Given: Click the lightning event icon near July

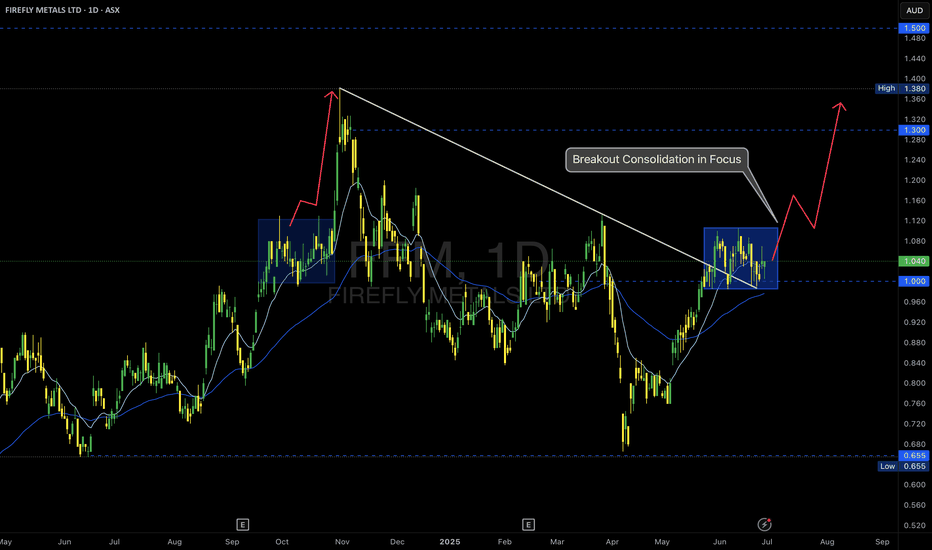Looking at the screenshot, I should [x=764, y=524].
